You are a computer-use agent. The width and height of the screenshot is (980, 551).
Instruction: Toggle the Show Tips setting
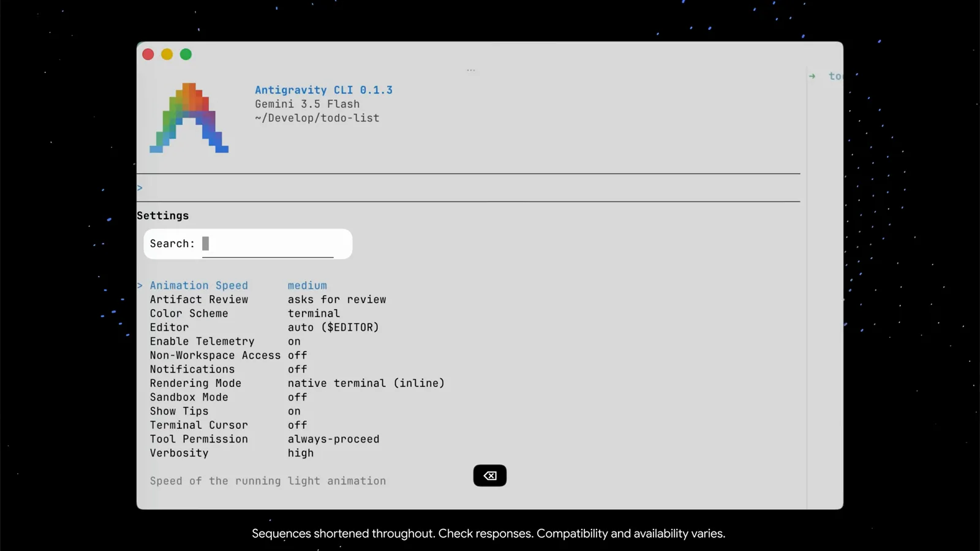click(x=225, y=411)
